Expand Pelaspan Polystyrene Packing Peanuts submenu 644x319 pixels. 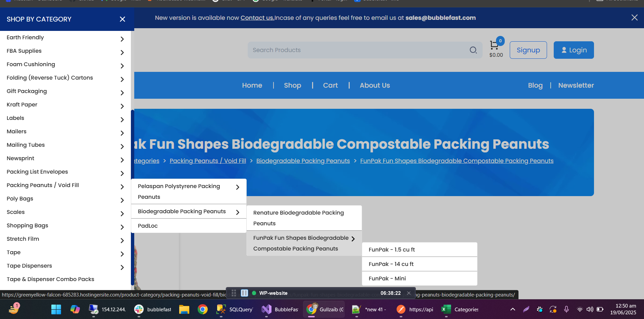238,187
